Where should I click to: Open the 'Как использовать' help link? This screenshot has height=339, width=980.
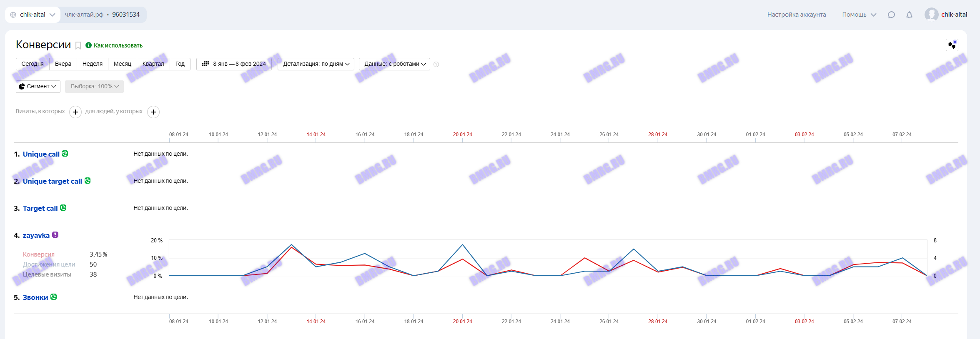(118, 45)
